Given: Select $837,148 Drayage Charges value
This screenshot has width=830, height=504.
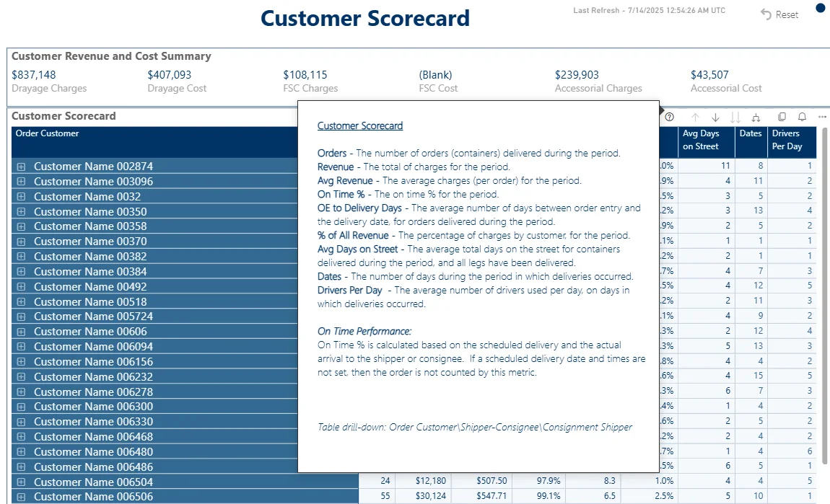Looking at the screenshot, I should point(33,75).
